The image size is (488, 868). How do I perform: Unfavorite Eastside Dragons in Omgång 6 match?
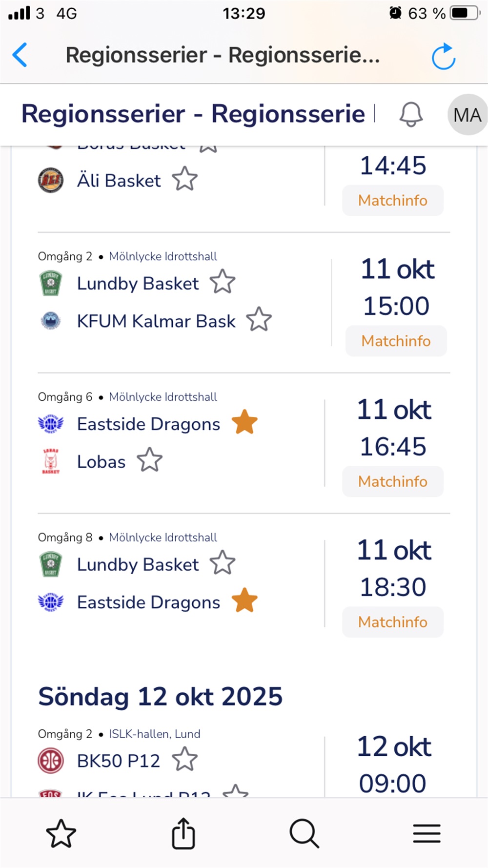[244, 422]
